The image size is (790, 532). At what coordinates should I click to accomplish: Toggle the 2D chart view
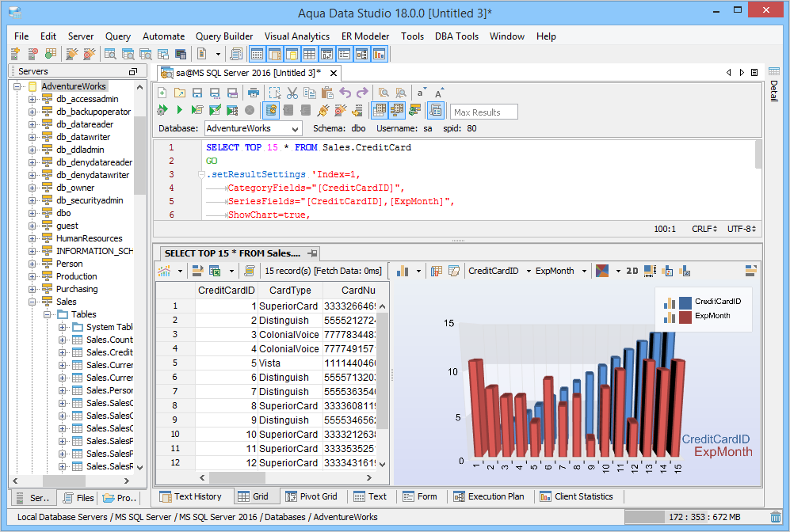point(632,271)
